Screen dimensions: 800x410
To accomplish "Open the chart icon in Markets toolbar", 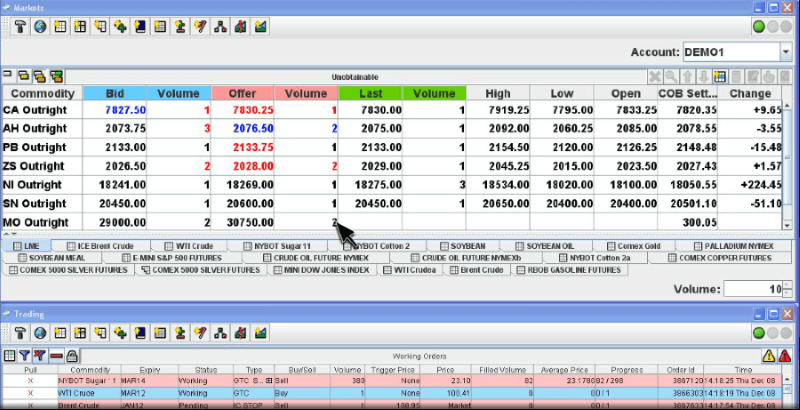I will [260, 27].
